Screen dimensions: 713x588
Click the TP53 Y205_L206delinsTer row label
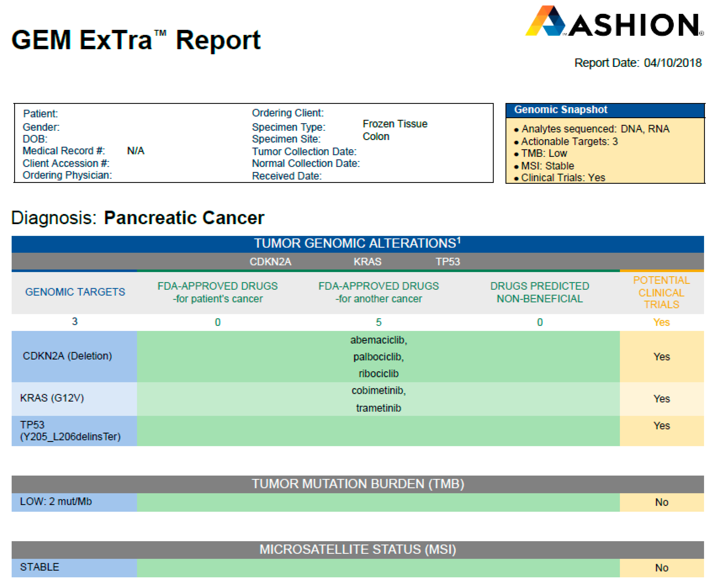[x=70, y=431]
